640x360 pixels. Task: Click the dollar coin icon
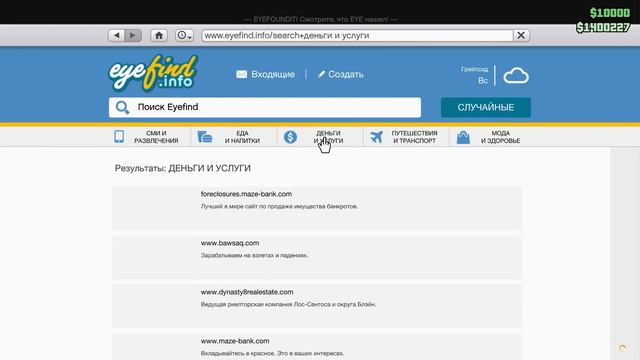tap(290, 137)
